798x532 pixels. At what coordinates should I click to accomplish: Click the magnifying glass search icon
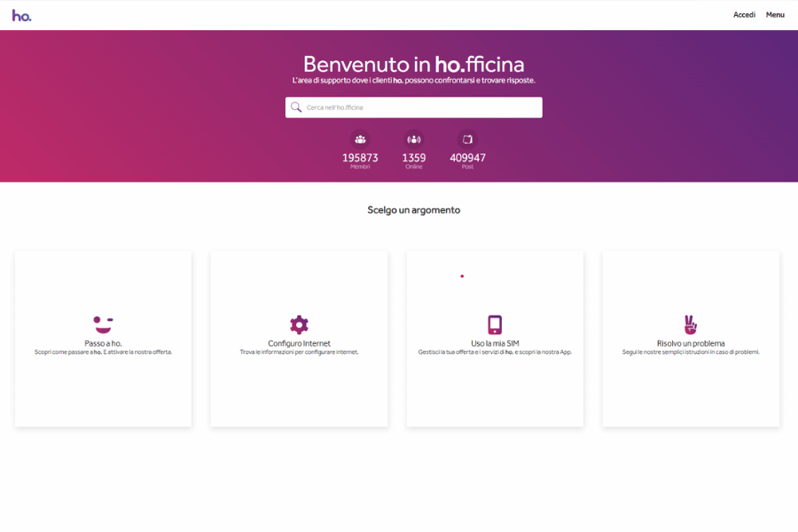(296, 107)
